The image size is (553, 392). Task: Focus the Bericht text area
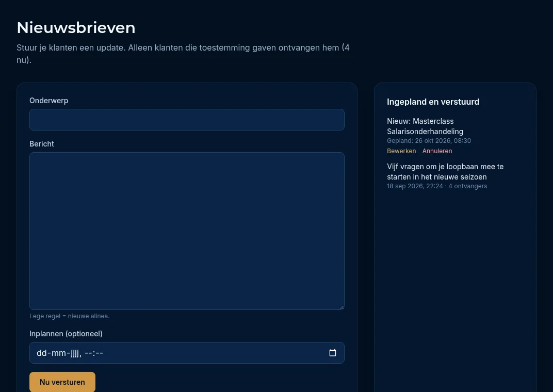tap(187, 231)
